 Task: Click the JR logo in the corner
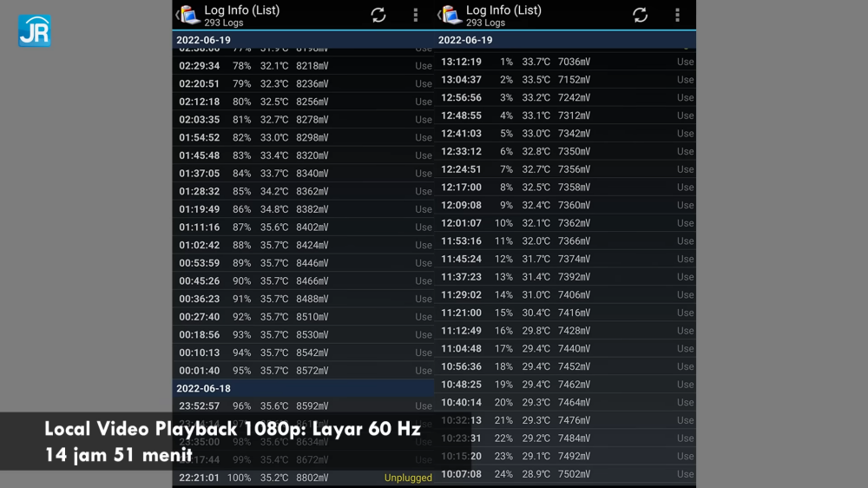pyautogui.click(x=35, y=30)
